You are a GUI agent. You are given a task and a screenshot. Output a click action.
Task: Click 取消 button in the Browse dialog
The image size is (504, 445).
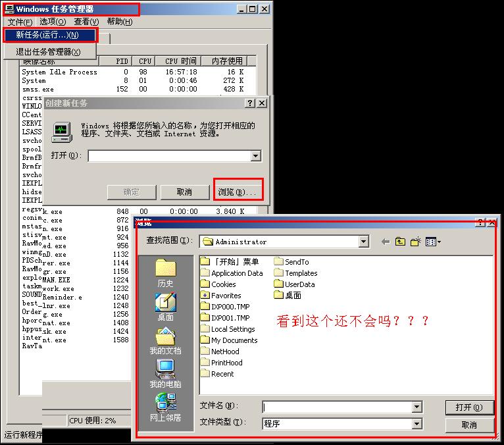coord(469,425)
